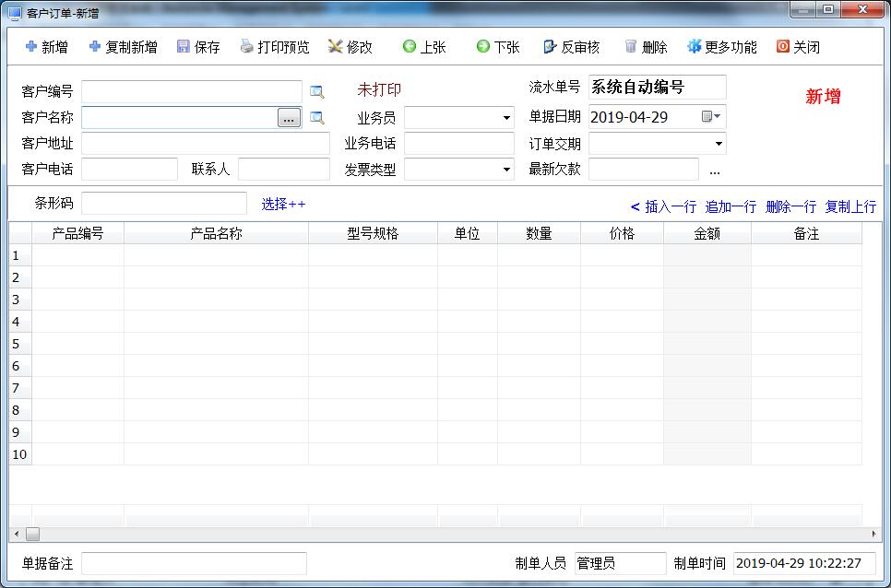Image resolution: width=891 pixels, height=588 pixels.
Task: Click 追加一行 to append a row
Action: (731, 207)
